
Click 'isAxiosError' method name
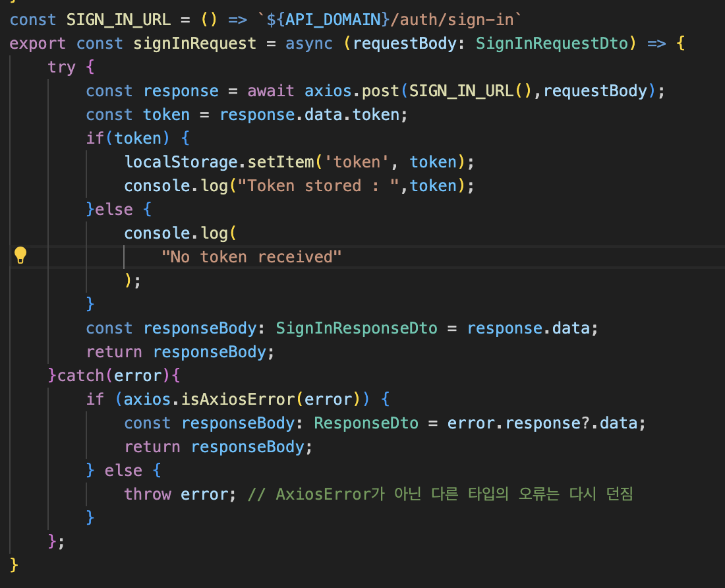pyautogui.click(x=238, y=399)
